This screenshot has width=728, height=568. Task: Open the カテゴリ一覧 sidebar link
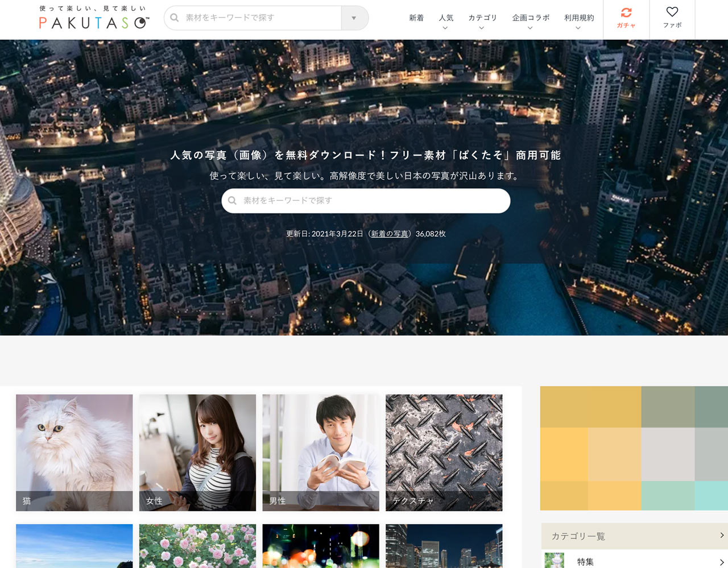(634, 536)
